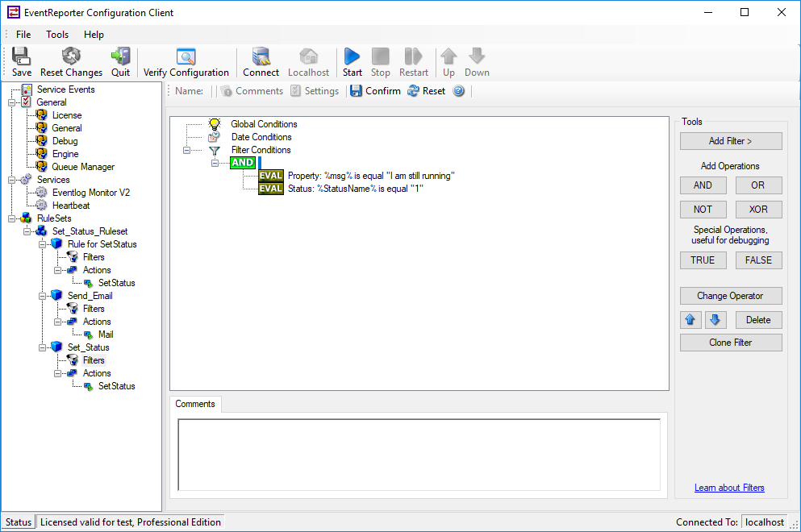
Task: Select the EVAL icon for Property msg filter
Action: click(x=271, y=176)
